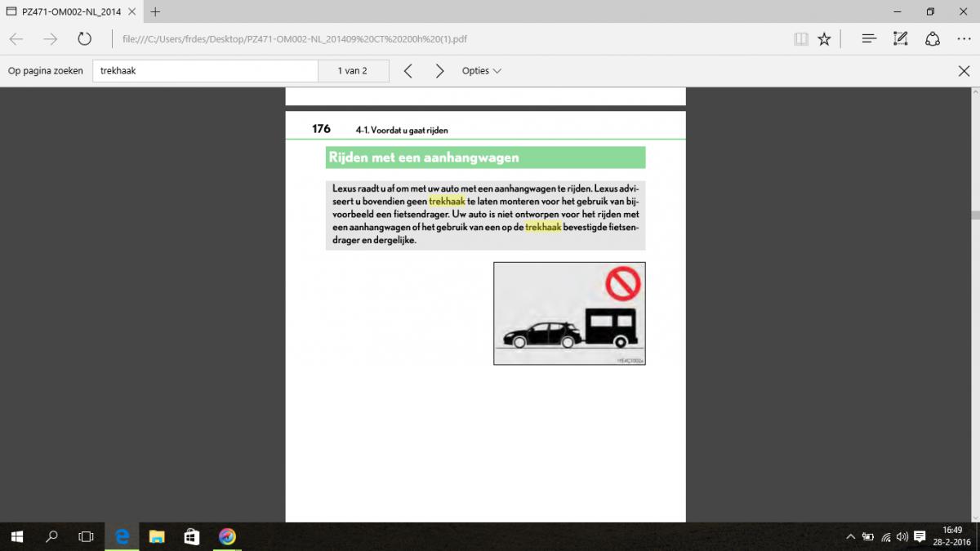980x551 pixels.
Task: Open reading view from address bar
Action: pos(801,38)
